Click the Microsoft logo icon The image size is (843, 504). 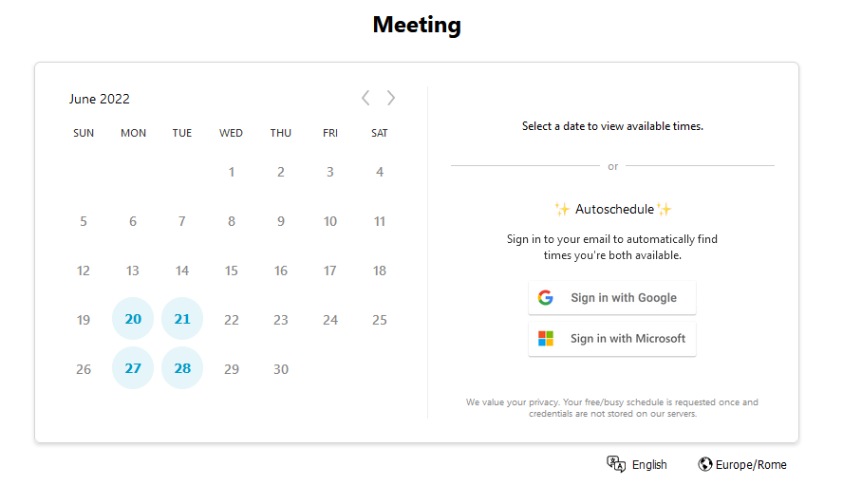[x=546, y=339]
